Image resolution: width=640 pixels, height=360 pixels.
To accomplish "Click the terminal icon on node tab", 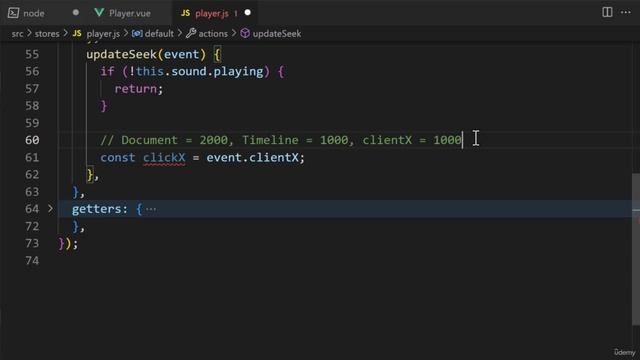I will pyautogui.click(x=13, y=13).
